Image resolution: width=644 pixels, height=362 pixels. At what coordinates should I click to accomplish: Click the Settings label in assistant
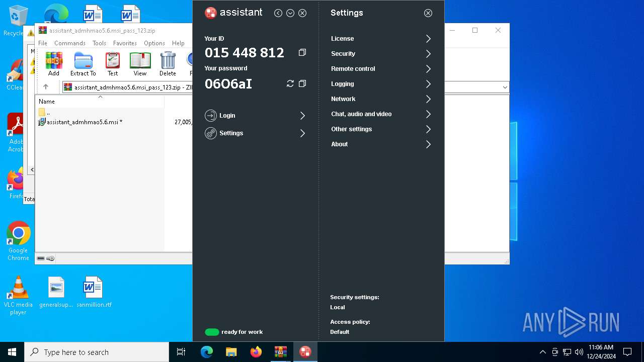click(231, 133)
